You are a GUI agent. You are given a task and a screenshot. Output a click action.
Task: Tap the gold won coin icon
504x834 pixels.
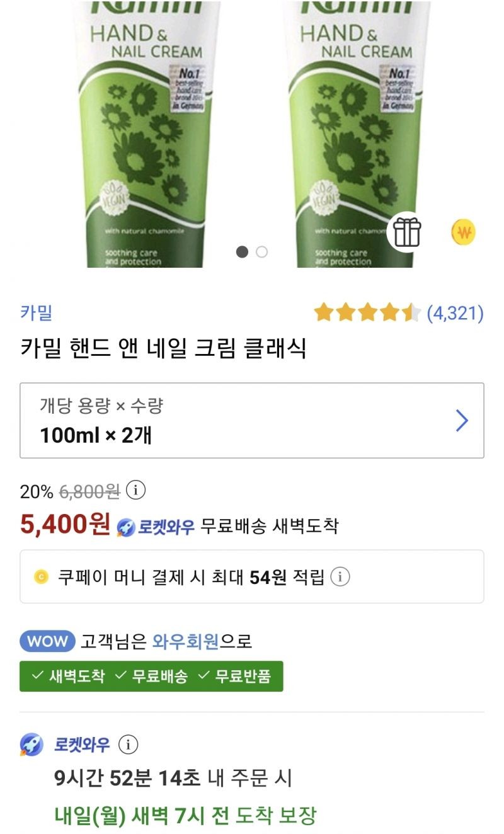[x=464, y=233]
